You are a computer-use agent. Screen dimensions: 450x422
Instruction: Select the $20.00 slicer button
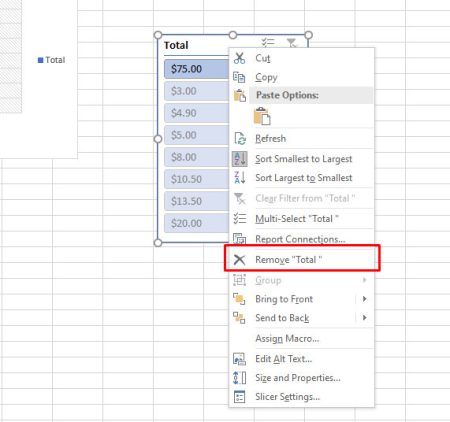[197, 223]
